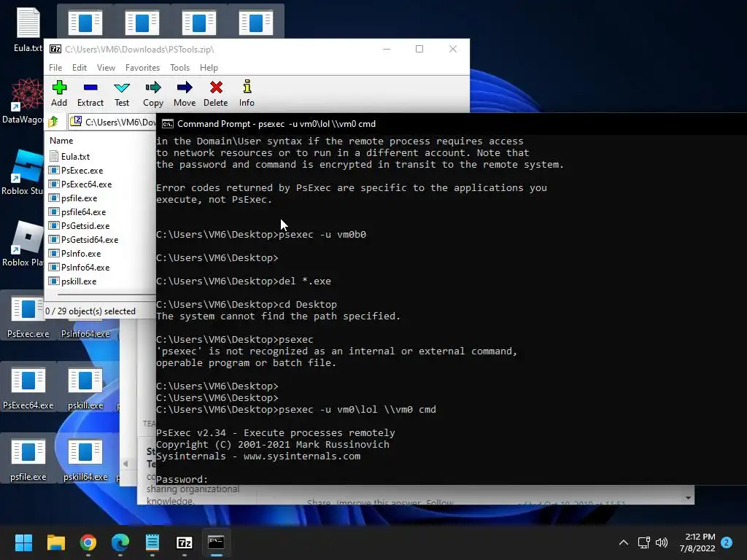Open Microsoft Edge from the taskbar
This screenshot has width=747, height=560.
(x=120, y=542)
